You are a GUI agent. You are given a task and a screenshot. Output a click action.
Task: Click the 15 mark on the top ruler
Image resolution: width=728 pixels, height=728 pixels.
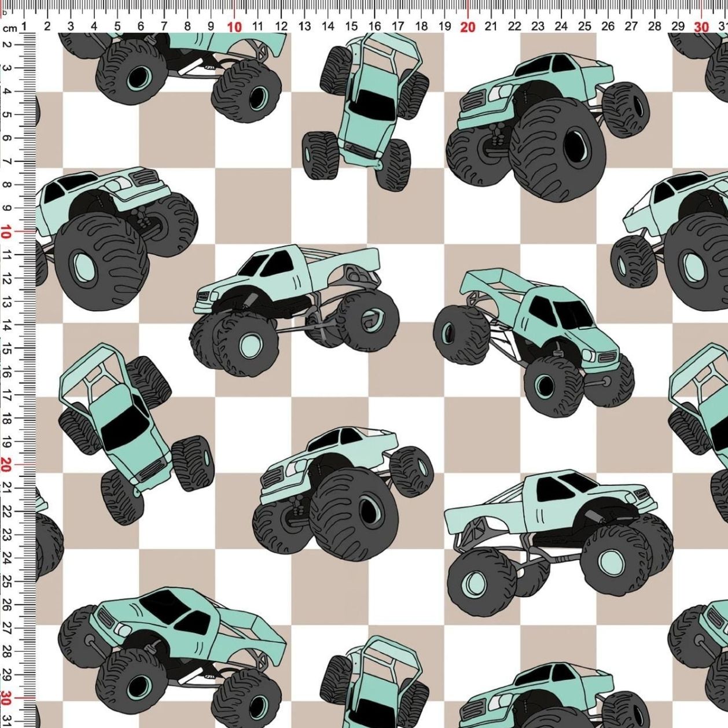point(351,27)
